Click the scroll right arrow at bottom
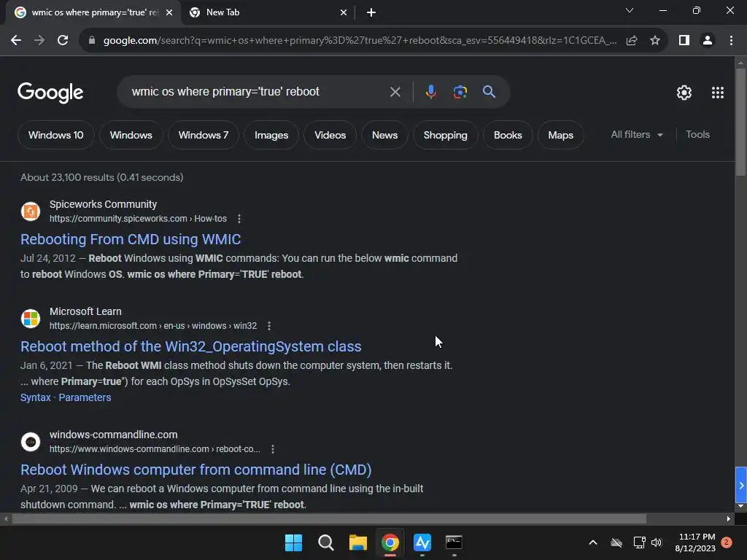 tap(729, 519)
